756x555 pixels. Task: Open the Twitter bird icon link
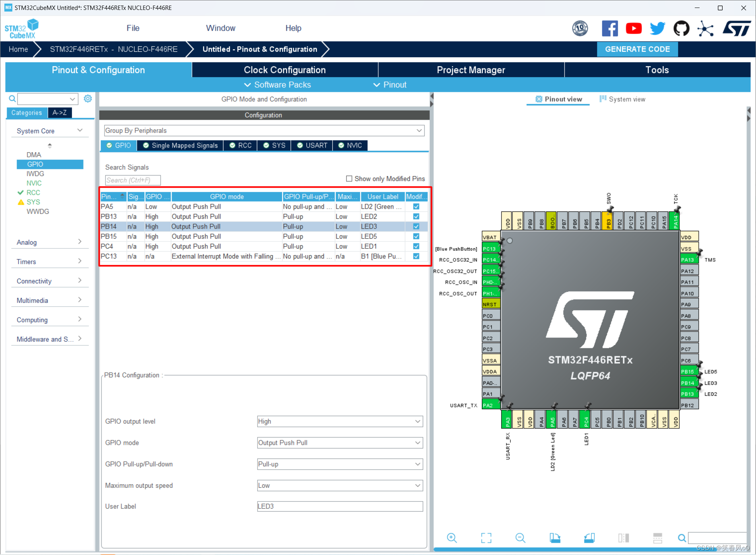657,29
